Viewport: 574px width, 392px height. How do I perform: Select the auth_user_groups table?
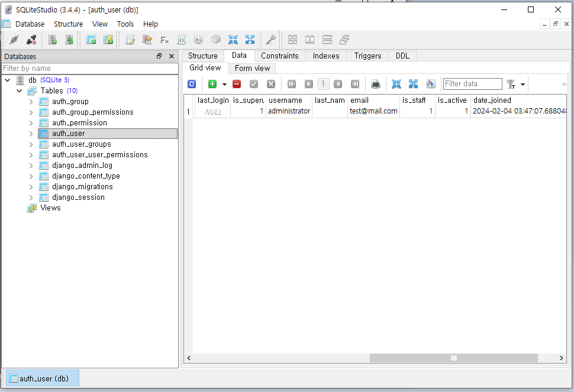pyautogui.click(x=81, y=144)
